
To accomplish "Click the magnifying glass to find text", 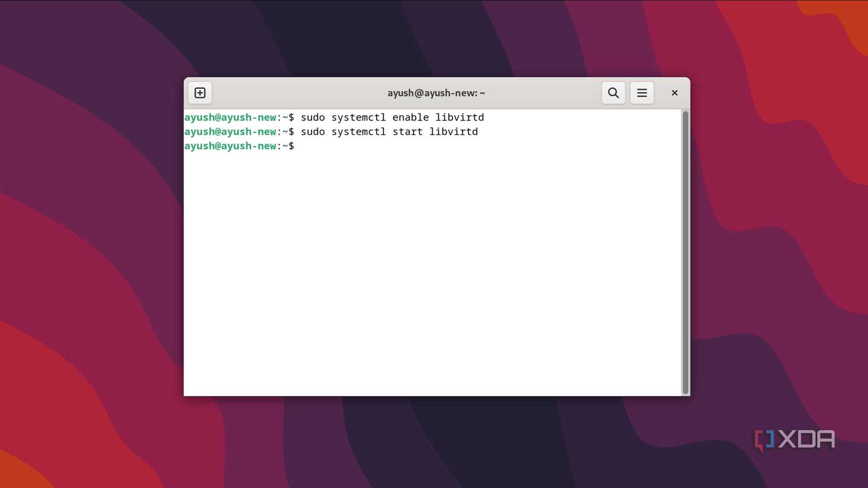I will pyautogui.click(x=613, y=93).
